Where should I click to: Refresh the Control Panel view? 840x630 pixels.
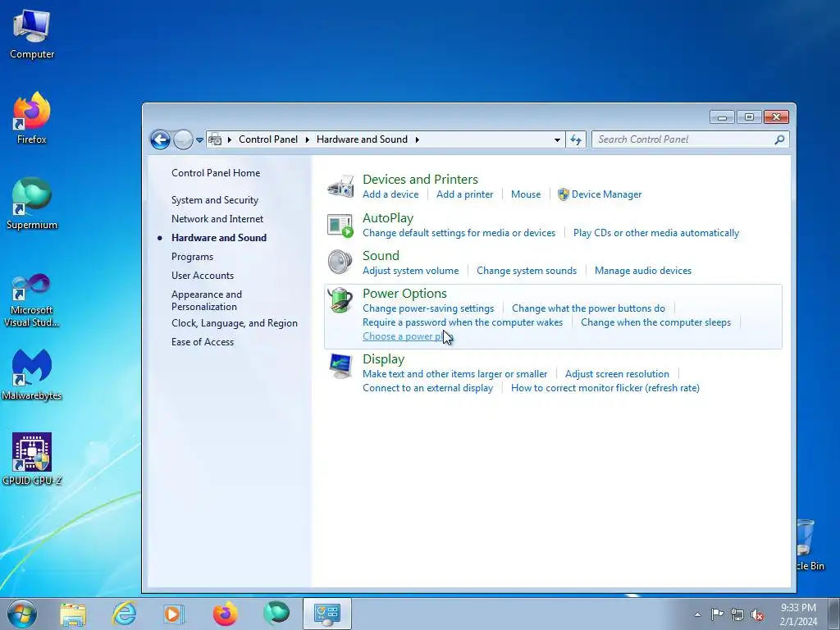click(576, 139)
